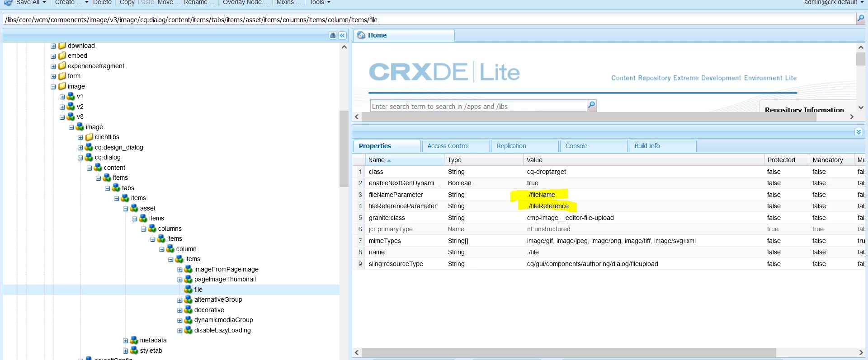The width and height of the screenshot is (868, 360).
Task: Select the sling:resourceType property row name
Action: coord(396,264)
